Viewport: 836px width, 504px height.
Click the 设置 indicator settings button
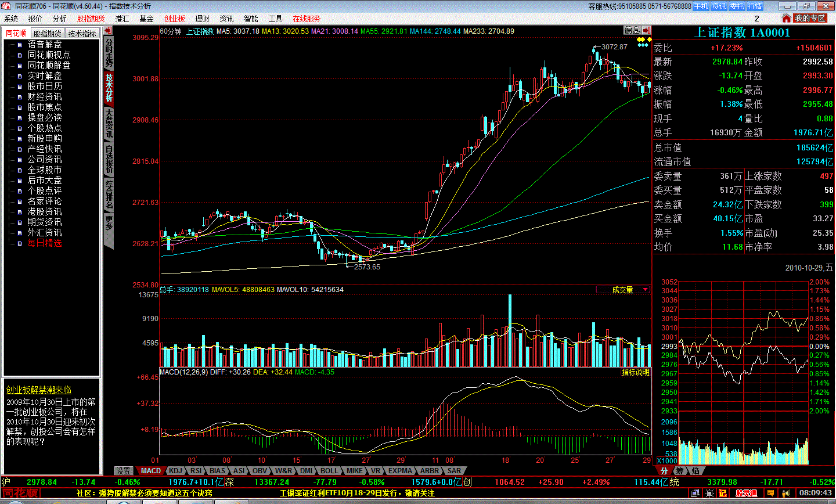(x=123, y=471)
